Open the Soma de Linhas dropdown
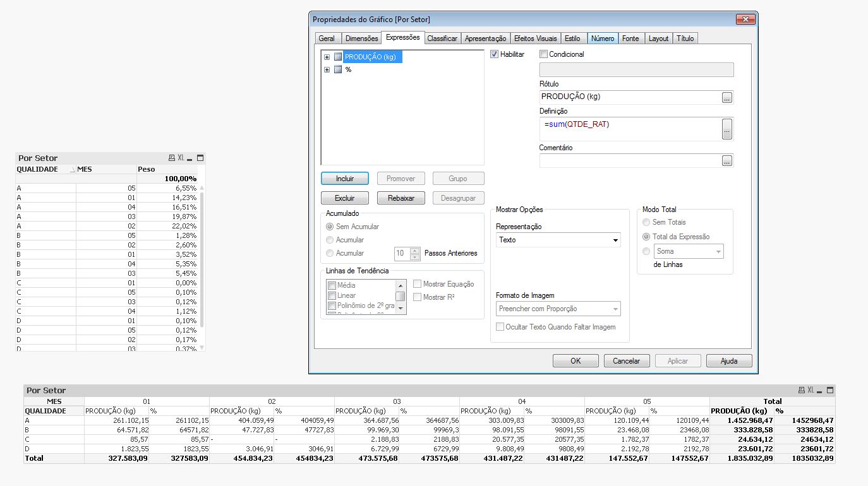The height and width of the screenshot is (486, 868). (689, 251)
